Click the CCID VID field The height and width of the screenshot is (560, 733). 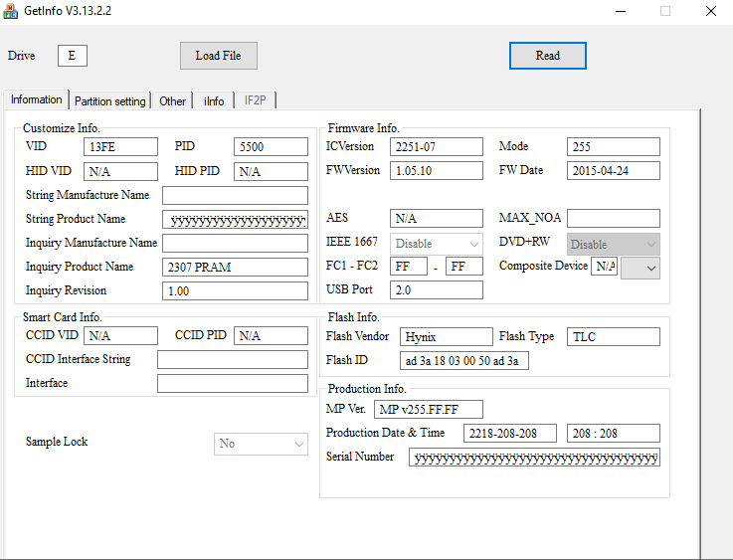[x=120, y=335]
